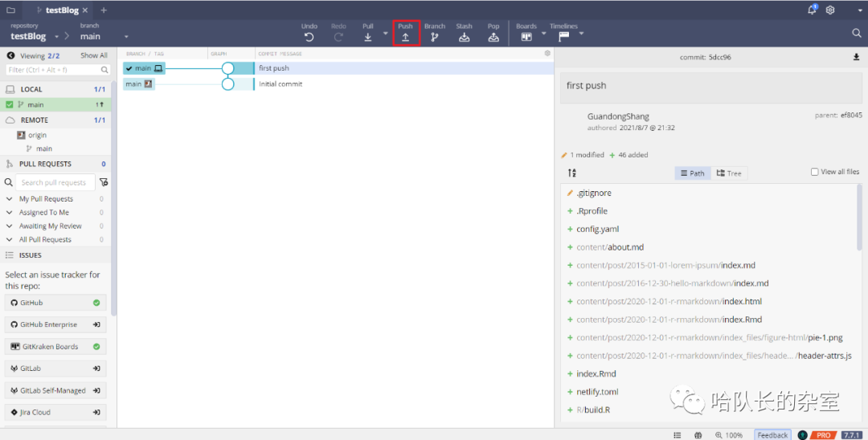Click the 100% zoom control
The image size is (868, 440).
[728, 435]
